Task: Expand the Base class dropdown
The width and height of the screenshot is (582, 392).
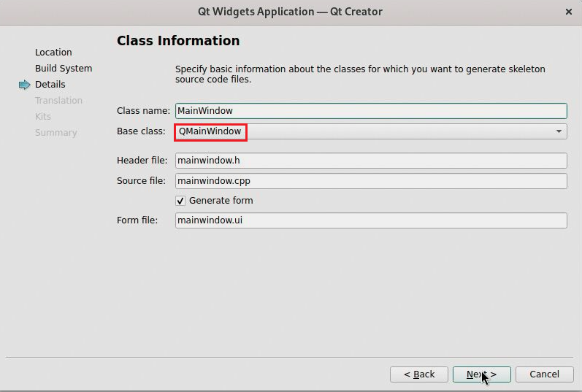Action: (559, 131)
